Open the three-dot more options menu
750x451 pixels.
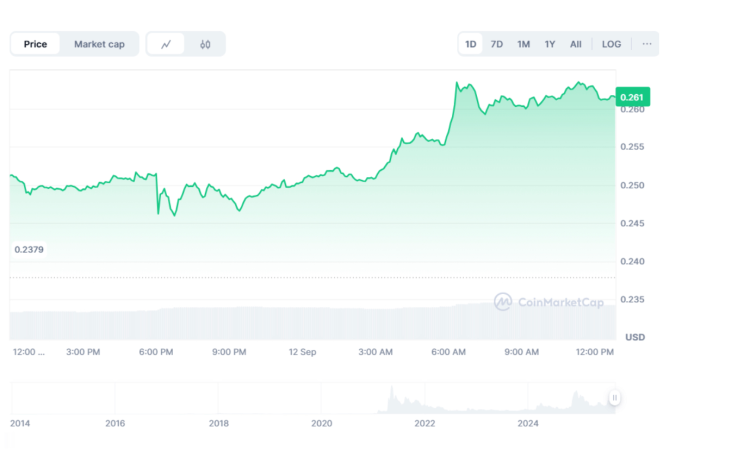(647, 44)
